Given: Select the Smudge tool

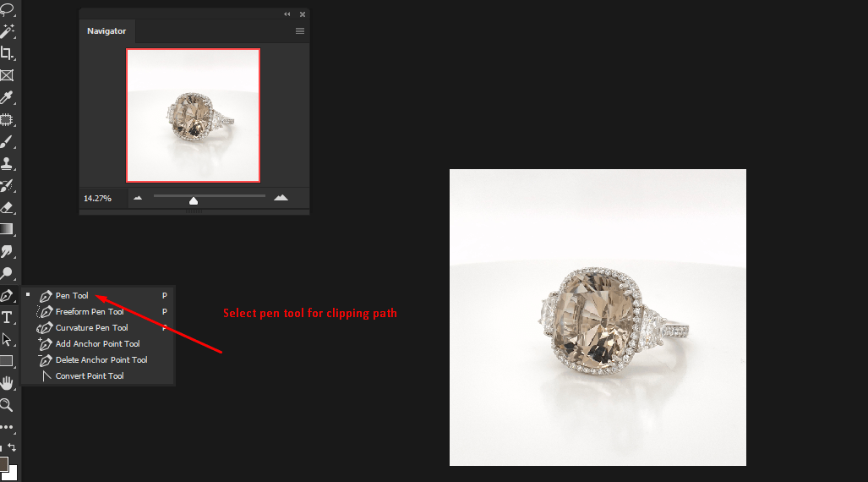Looking at the screenshot, I should 8,251.
